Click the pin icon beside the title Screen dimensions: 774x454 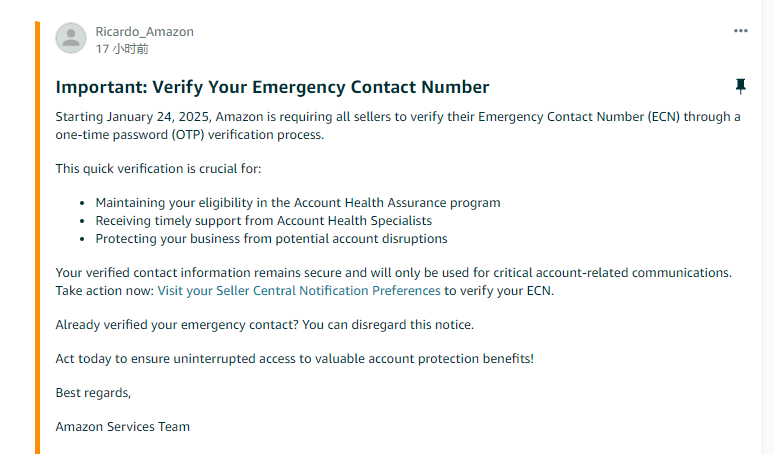click(741, 87)
